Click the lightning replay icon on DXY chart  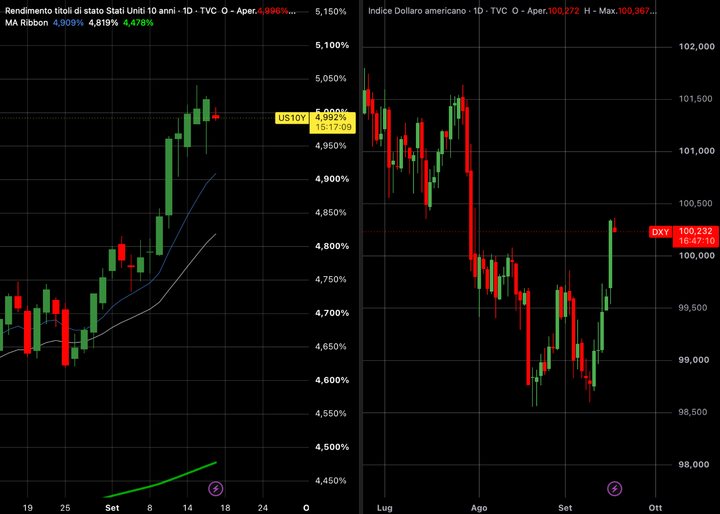click(x=615, y=488)
